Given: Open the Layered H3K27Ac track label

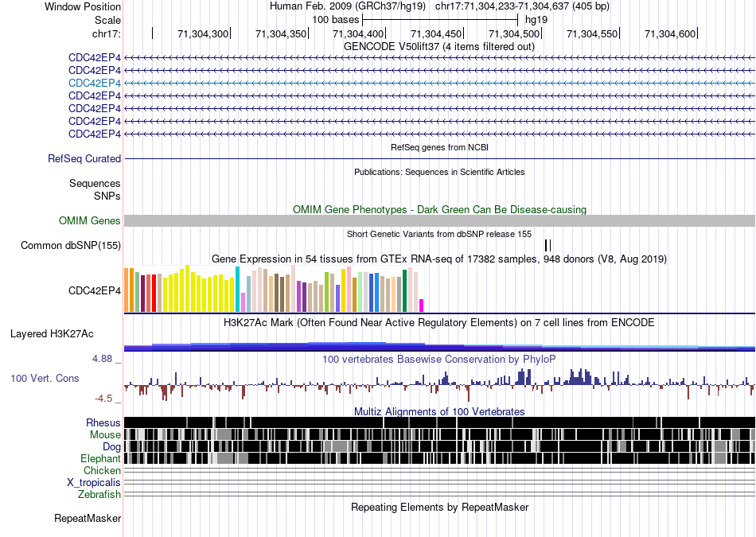Looking at the screenshot, I should 52,333.
